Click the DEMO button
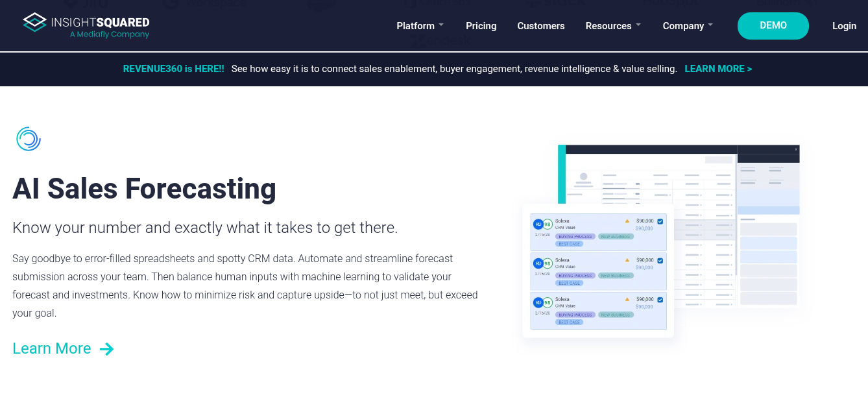The height and width of the screenshot is (401, 868). click(x=773, y=26)
